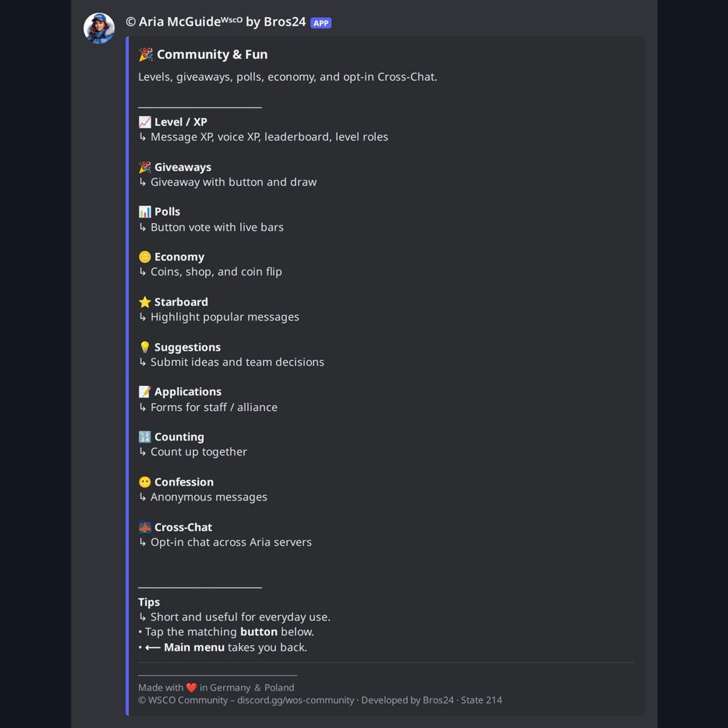Click the Tips heading text
Screen dimensions: 728x728
click(149, 602)
